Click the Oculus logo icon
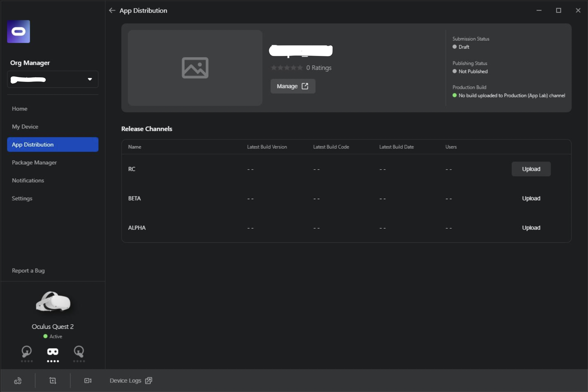The height and width of the screenshot is (392, 588). [x=19, y=31]
